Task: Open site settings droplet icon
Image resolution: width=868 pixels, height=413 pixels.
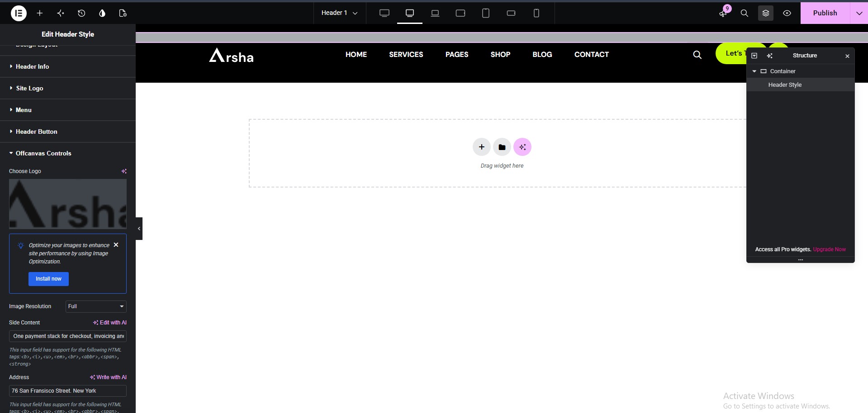Action: [102, 13]
